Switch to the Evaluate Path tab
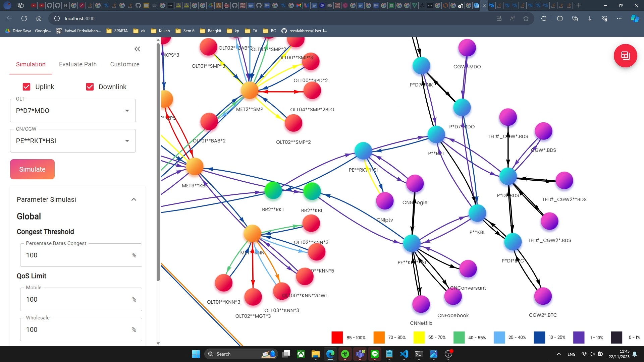644x362 pixels. tap(78, 64)
